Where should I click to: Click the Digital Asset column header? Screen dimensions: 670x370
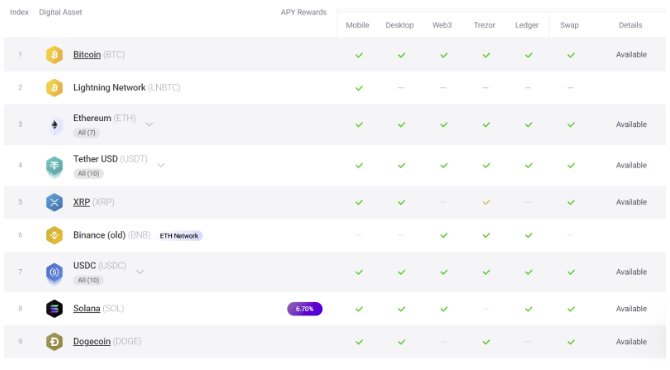point(60,12)
